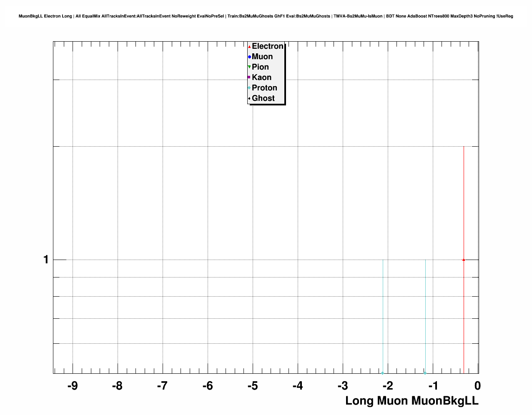Viewport: 532px width, 415px height.
Task: Click x-axis tick label -2
Action: [387, 386]
